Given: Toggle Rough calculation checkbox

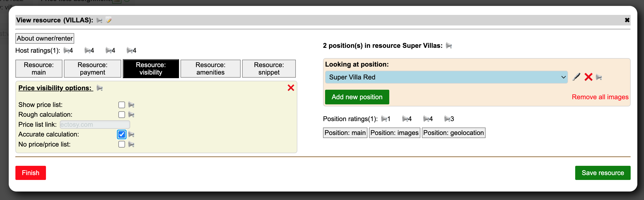Looking at the screenshot, I should [x=122, y=115].
